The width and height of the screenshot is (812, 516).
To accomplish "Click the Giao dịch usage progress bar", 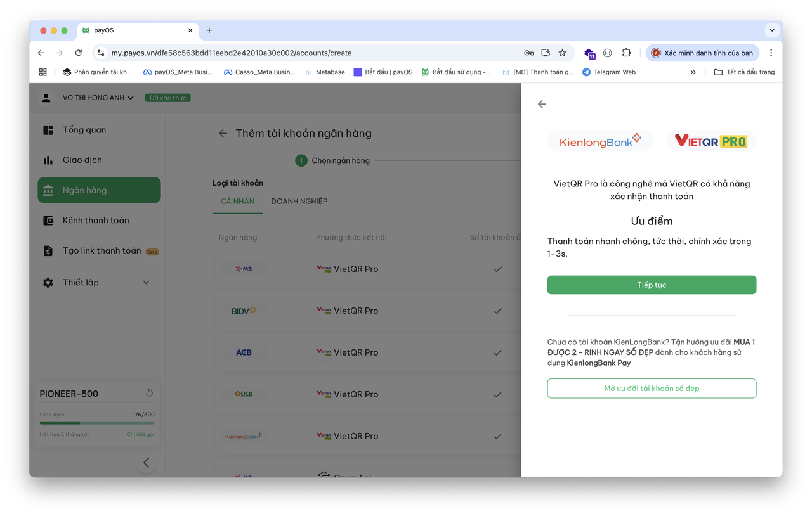I will 97,423.
